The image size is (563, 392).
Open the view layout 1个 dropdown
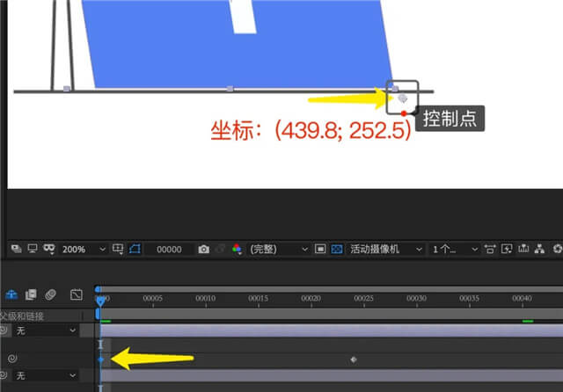pyautogui.click(x=455, y=250)
